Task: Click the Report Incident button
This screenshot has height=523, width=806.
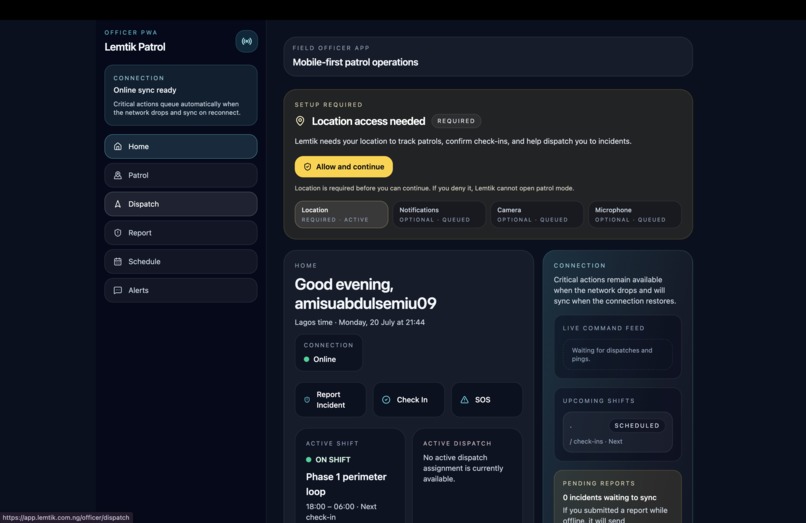Action: (x=331, y=400)
